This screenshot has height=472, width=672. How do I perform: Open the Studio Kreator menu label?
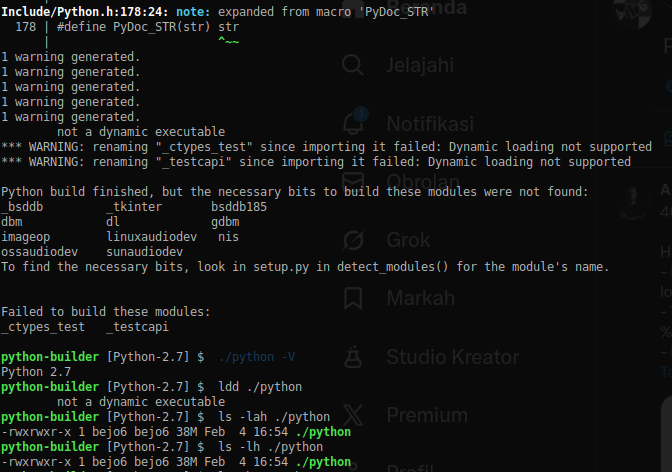tap(453, 357)
